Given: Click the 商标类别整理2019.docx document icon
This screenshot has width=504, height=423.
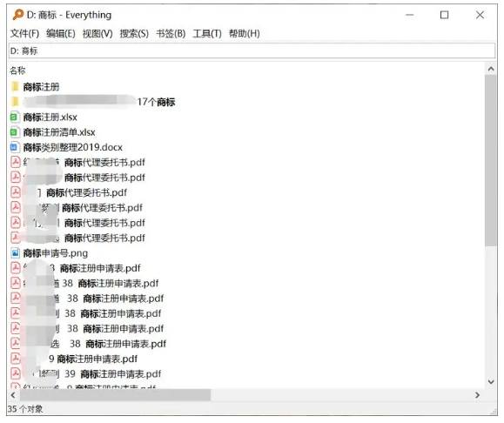Looking at the screenshot, I should pyautogui.click(x=14, y=147).
